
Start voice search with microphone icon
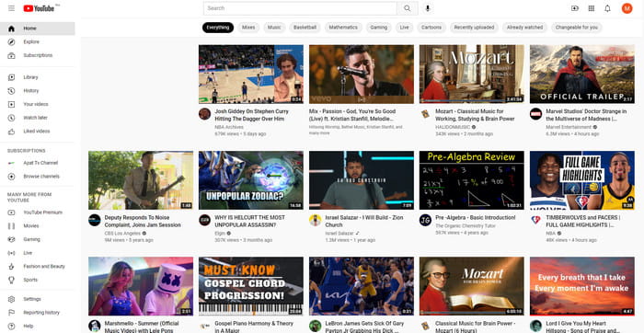tap(428, 8)
